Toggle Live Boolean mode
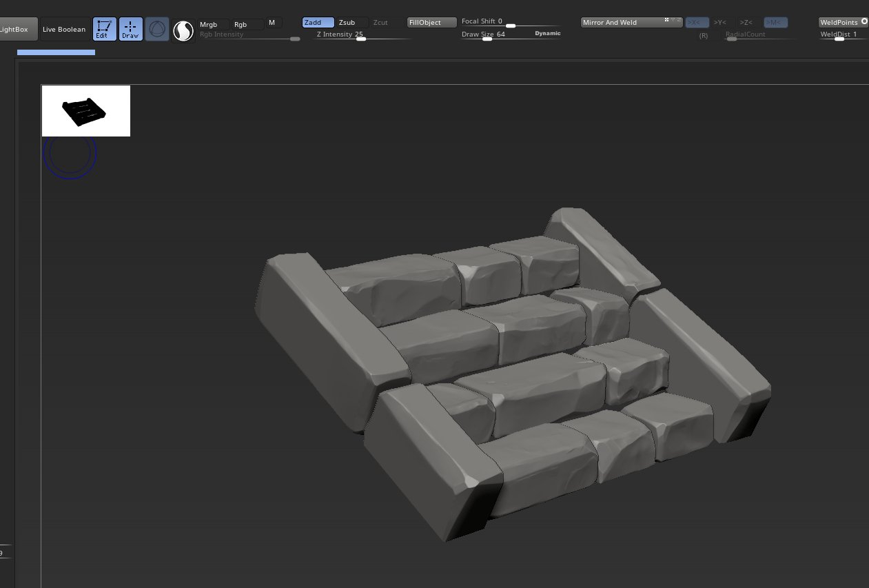Viewport: 869px width, 588px height. tap(64, 30)
